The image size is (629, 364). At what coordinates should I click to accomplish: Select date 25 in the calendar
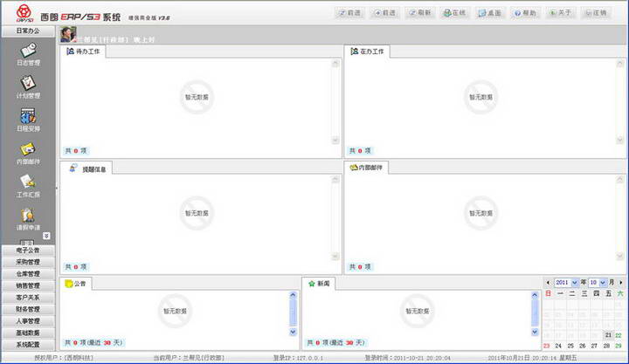click(570, 346)
